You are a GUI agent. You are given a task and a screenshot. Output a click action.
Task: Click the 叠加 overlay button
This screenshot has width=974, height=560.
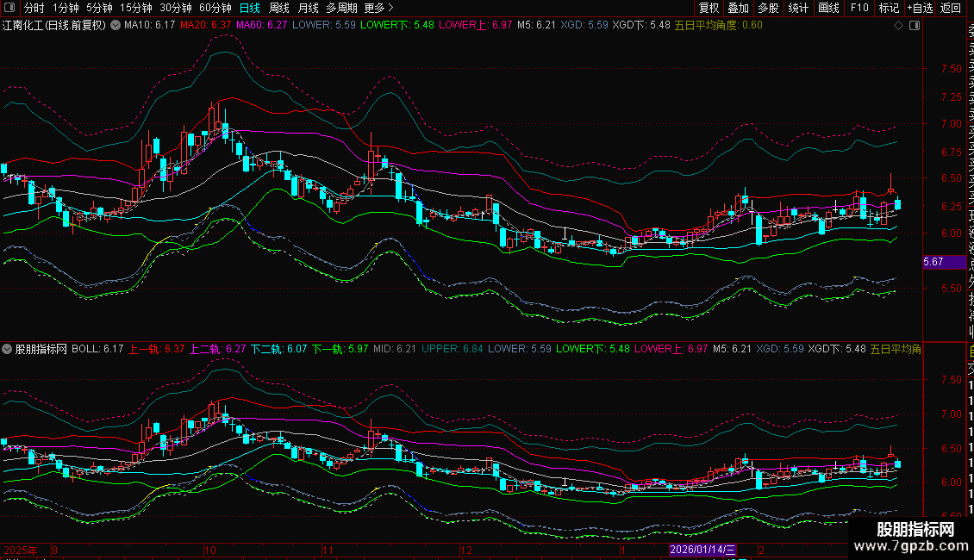(739, 8)
